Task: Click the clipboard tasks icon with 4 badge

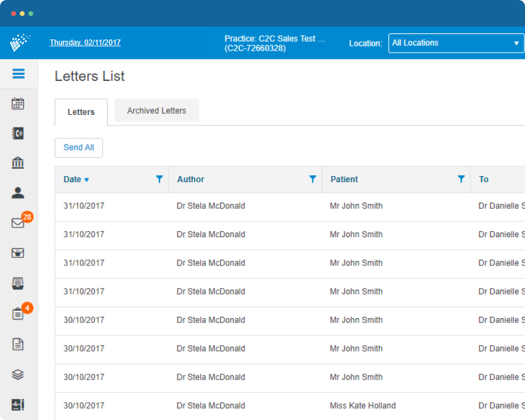Action: [x=18, y=313]
